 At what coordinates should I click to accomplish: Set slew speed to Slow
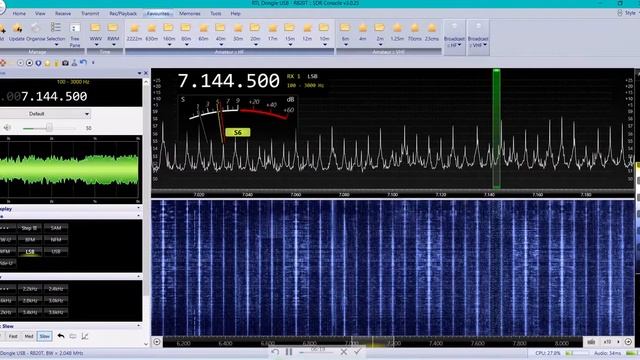(x=44, y=336)
